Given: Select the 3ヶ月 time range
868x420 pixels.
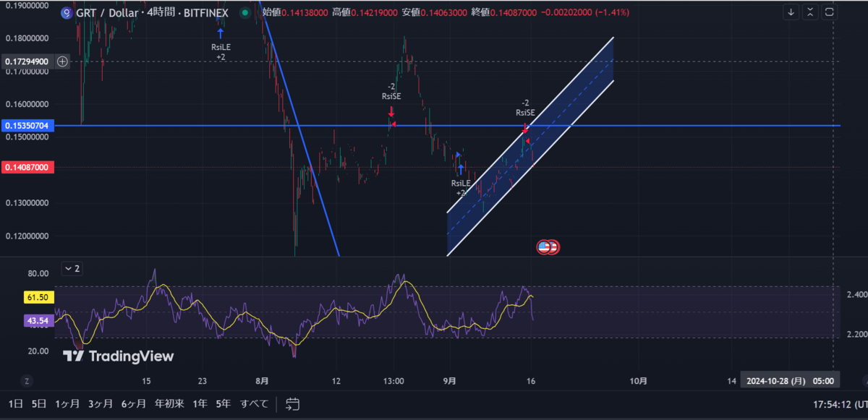Looking at the screenshot, I should coord(101,403).
